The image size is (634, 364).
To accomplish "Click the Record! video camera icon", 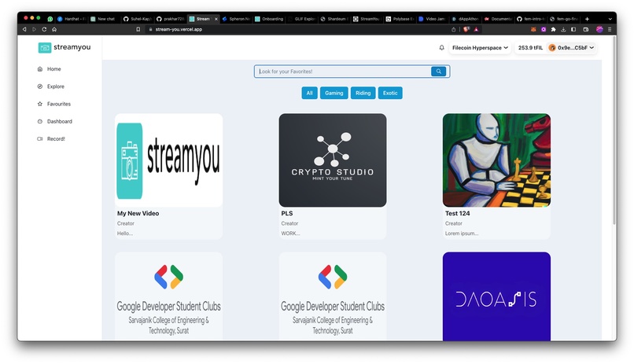I will tap(40, 138).
